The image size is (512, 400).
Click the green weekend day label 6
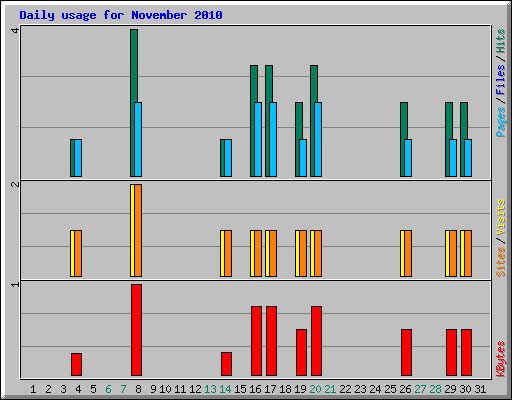(108, 389)
